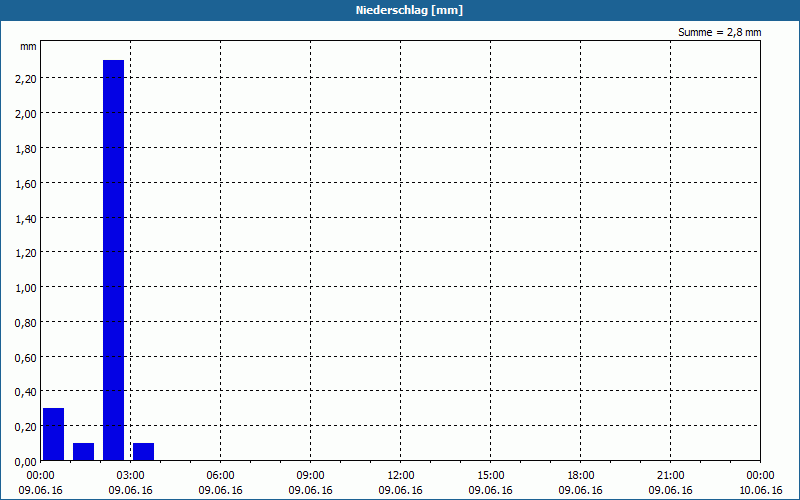Viewport: 800px width, 500px height.
Task: Click the 15:00 time axis label
Action: [x=490, y=476]
